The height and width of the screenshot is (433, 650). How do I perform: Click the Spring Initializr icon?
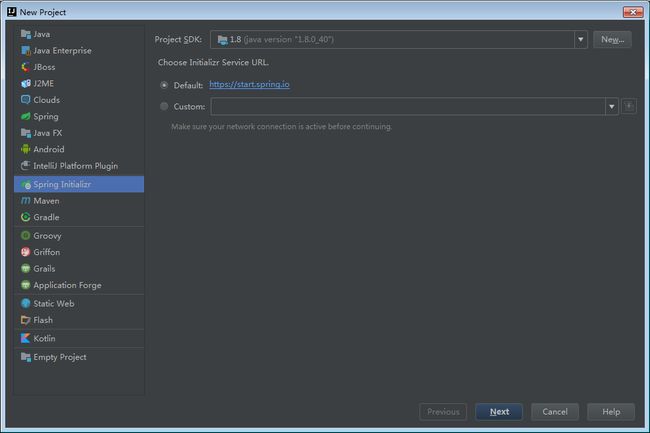coord(26,184)
